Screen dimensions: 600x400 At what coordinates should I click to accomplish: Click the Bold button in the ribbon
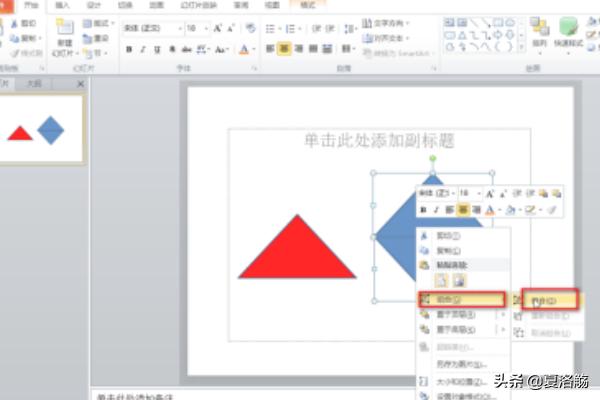129,49
